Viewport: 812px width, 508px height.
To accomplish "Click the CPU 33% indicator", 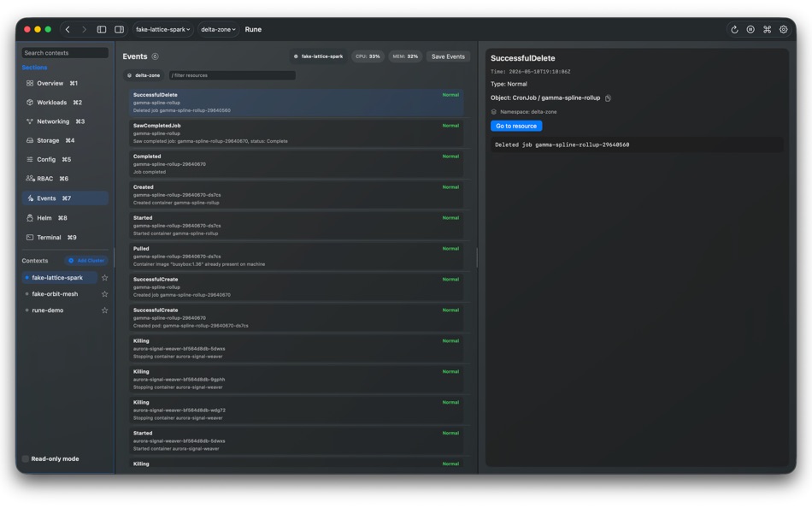I will point(368,56).
